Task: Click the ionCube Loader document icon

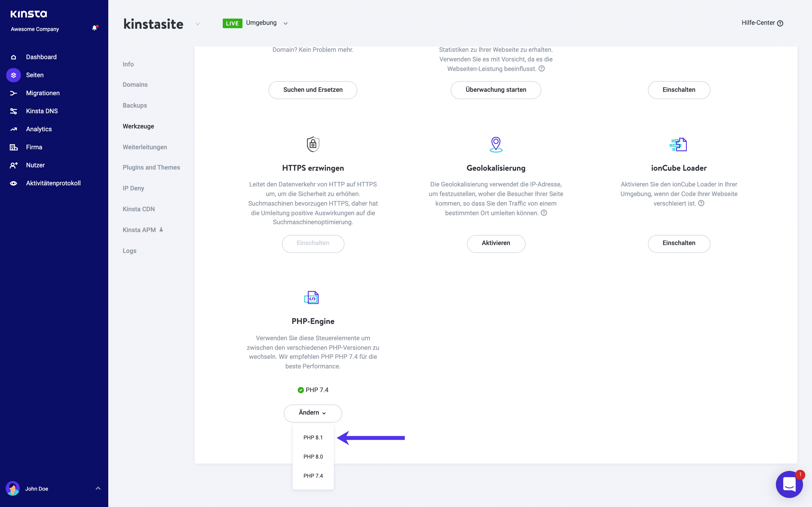Action: pyautogui.click(x=678, y=144)
